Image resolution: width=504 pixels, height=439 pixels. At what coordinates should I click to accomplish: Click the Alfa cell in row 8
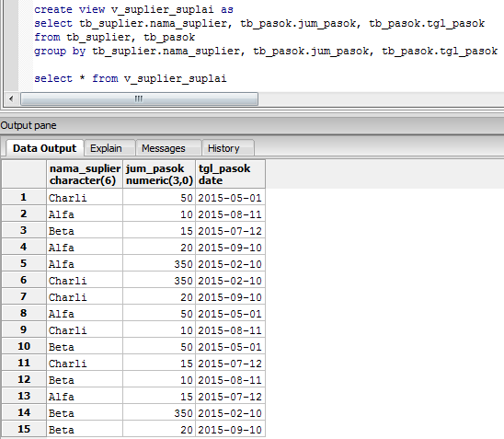[x=85, y=313]
